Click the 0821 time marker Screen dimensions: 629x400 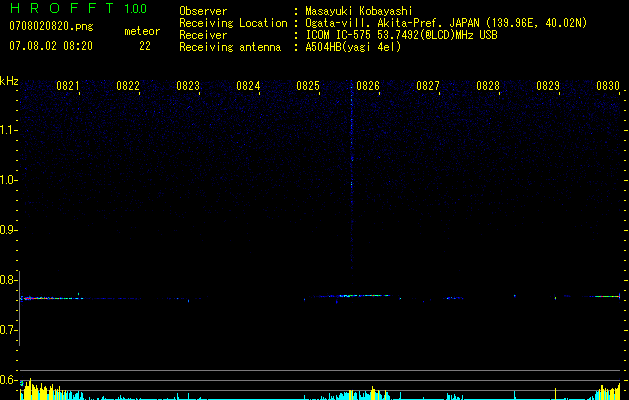(x=68, y=86)
